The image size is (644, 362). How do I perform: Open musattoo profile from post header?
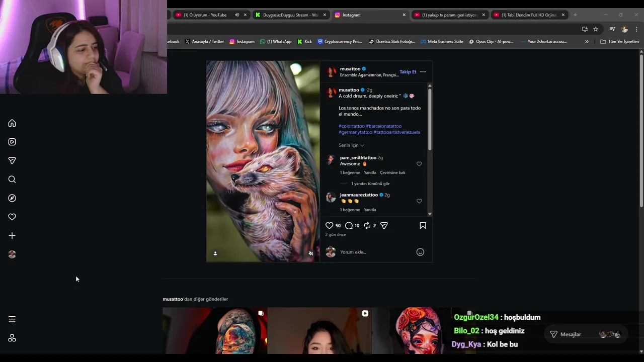coord(350,69)
